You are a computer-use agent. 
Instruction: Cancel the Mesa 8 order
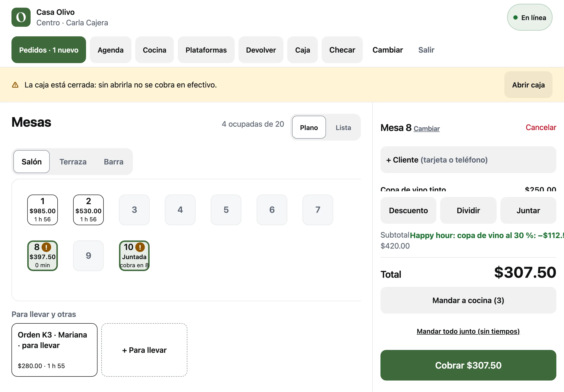541,127
